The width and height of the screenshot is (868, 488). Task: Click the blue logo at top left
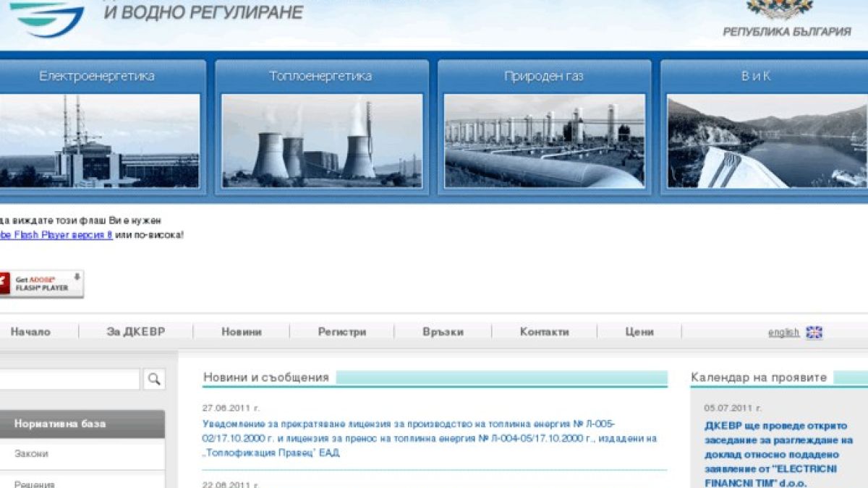tap(47, 19)
